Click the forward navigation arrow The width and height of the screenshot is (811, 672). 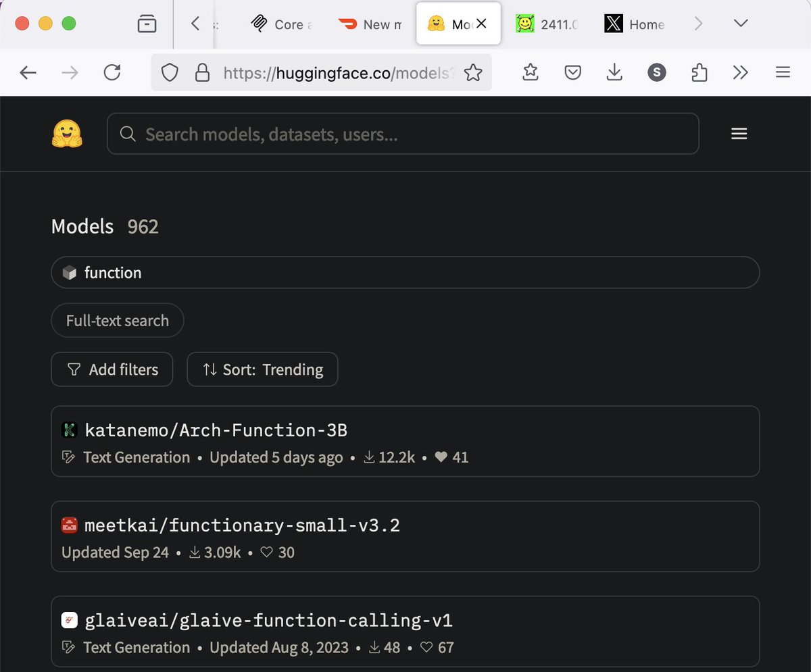[70, 72]
